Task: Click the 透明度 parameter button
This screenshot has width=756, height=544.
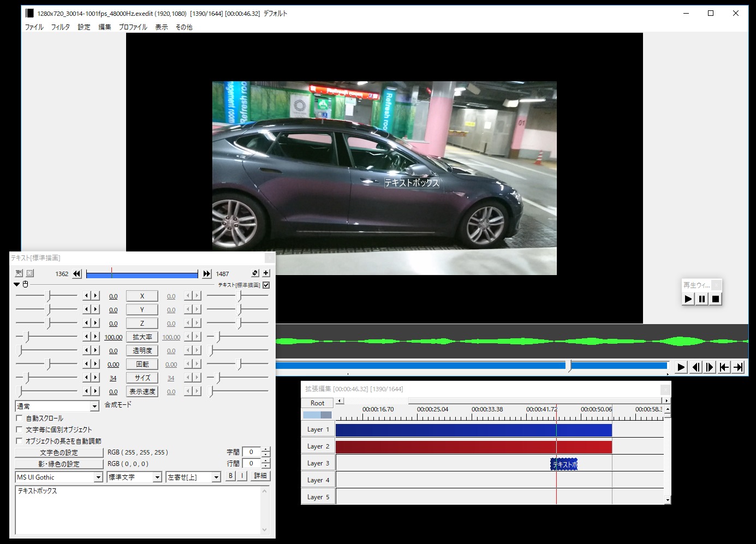Action: [142, 351]
